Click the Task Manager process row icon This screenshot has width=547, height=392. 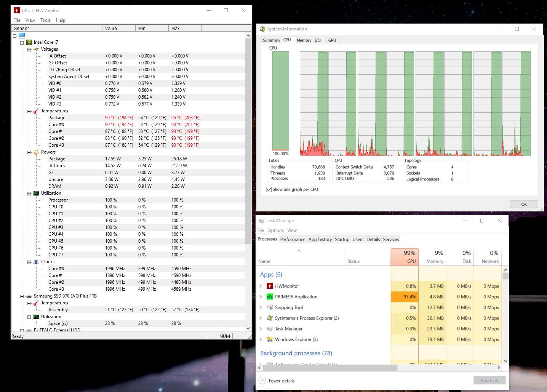coord(270,329)
